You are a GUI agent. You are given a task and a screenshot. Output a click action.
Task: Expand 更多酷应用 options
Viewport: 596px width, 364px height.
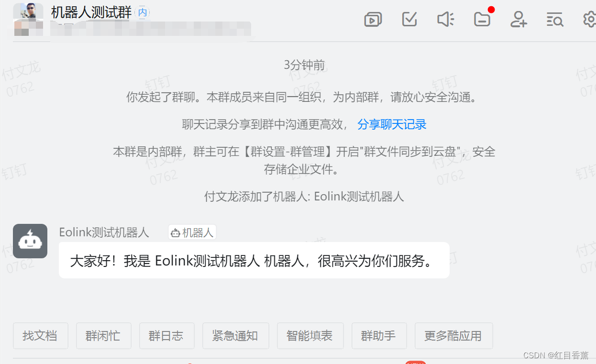point(454,336)
